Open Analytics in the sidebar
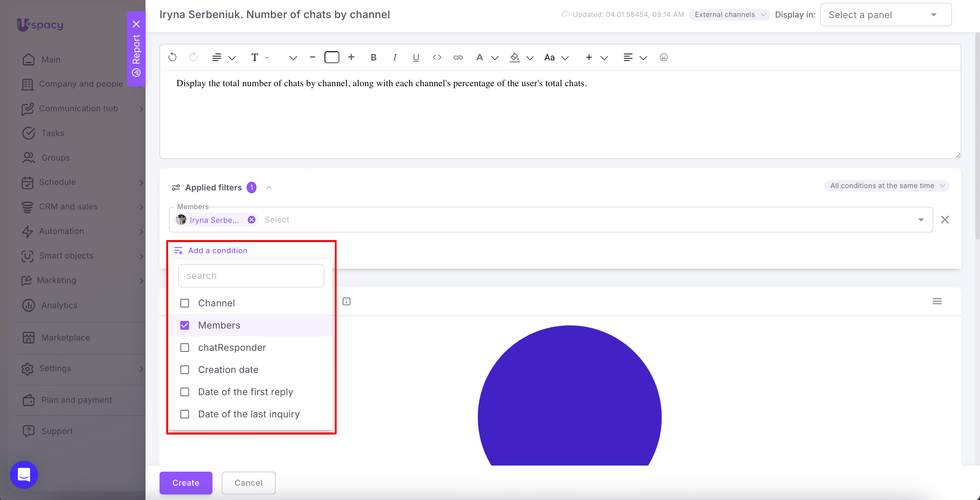 pyautogui.click(x=59, y=305)
